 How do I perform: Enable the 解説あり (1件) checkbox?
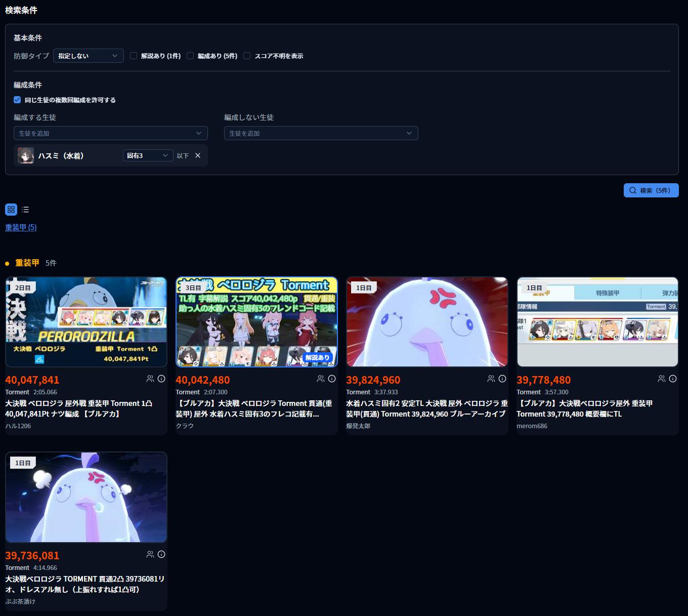coord(134,56)
